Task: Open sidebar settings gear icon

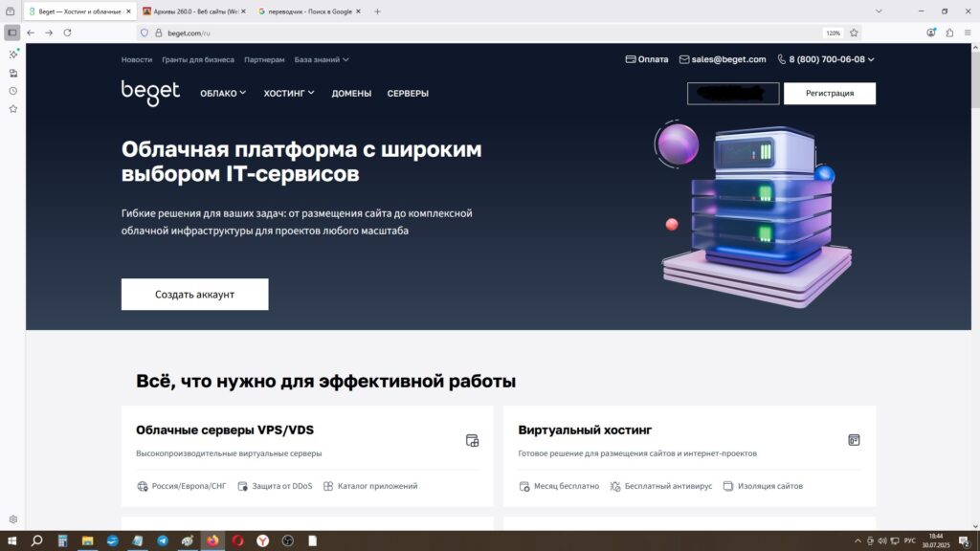Action: [x=13, y=519]
